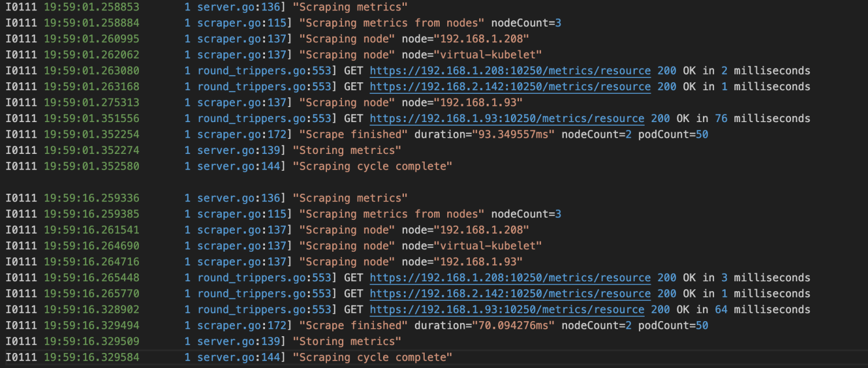Click round_trippers.go:553 on the 19:59:01.351556 line
The height and width of the screenshot is (368, 868).
pyautogui.click(x=264, y=119)
